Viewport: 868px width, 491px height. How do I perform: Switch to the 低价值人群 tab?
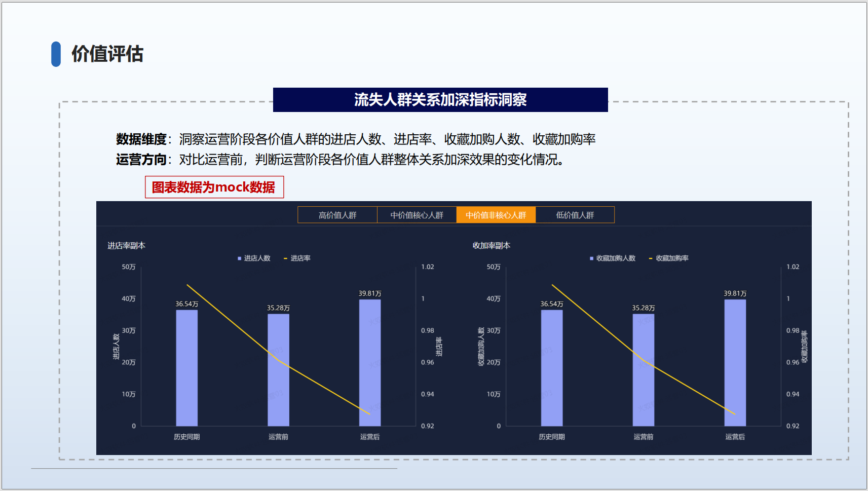tap(575, 215)
